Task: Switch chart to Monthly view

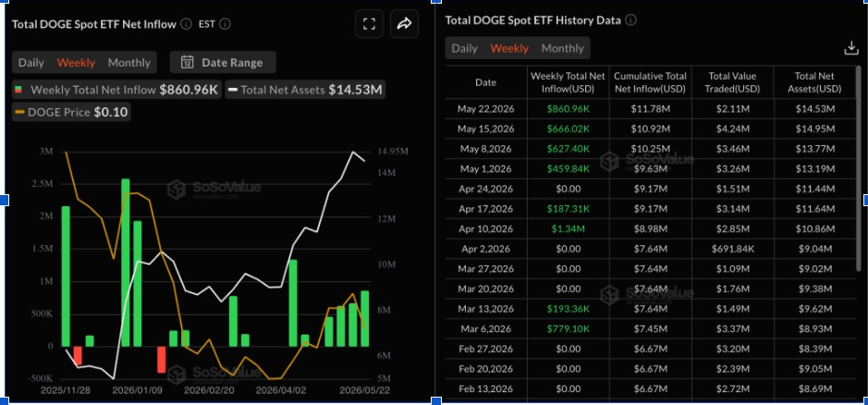Action: pyautogui.click(x=129, y=63)
